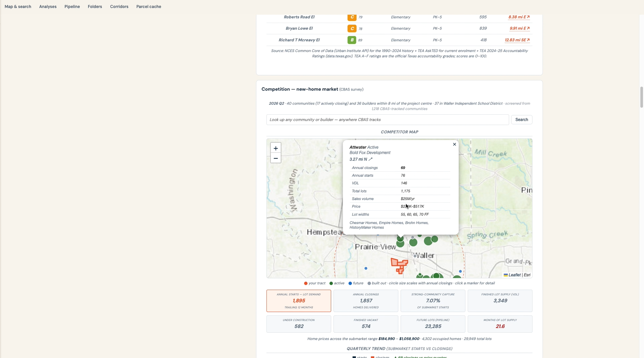Click the Bryan Lowe El school name
The height and width of the screenshot is (358, 644).
point(299,29)
